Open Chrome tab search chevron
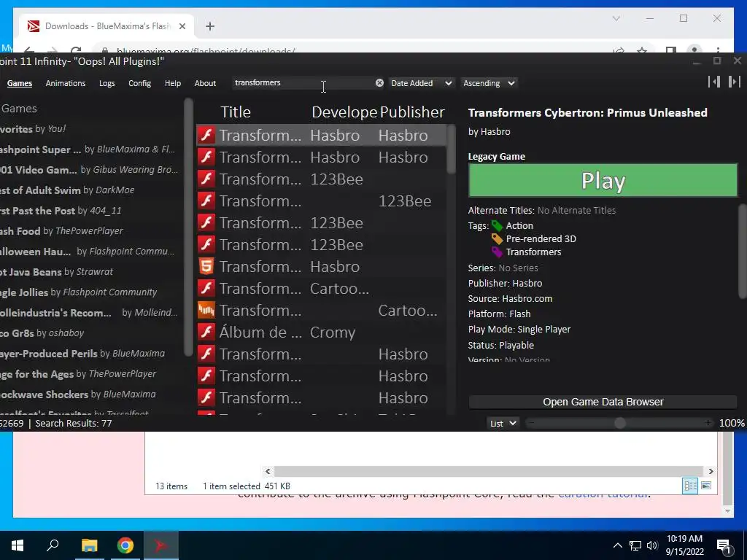Image resolution: width=747 pixels, height=560 pixels. [616, 18]
